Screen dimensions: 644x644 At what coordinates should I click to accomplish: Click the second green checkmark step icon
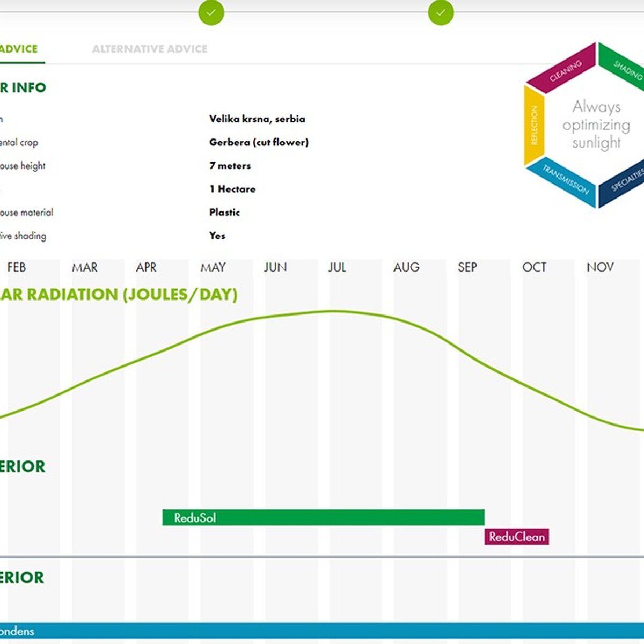441,12
